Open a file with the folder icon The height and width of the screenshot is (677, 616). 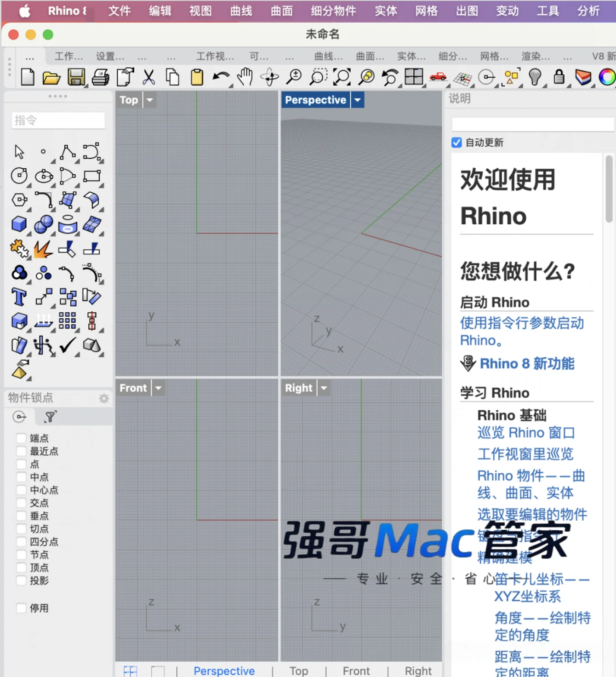[x=51, y=77]
